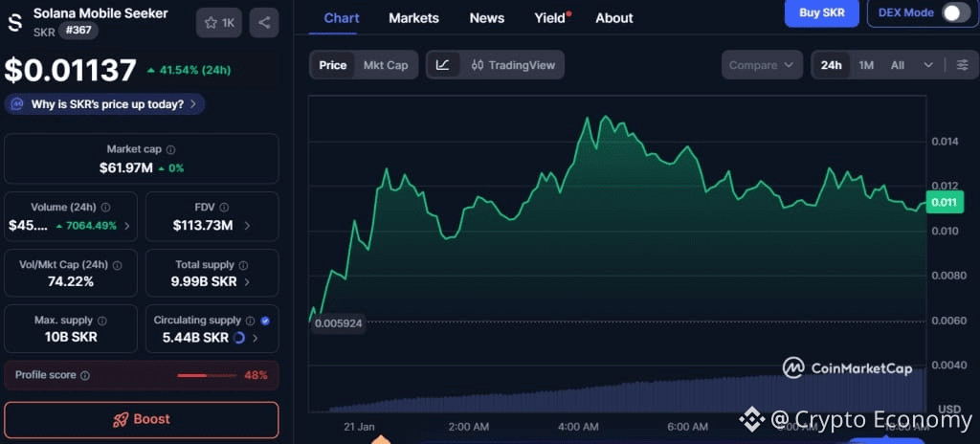Click the Total supply info icon
The width and height of the screenshot is (980, 444).
[x=243, y=265]
